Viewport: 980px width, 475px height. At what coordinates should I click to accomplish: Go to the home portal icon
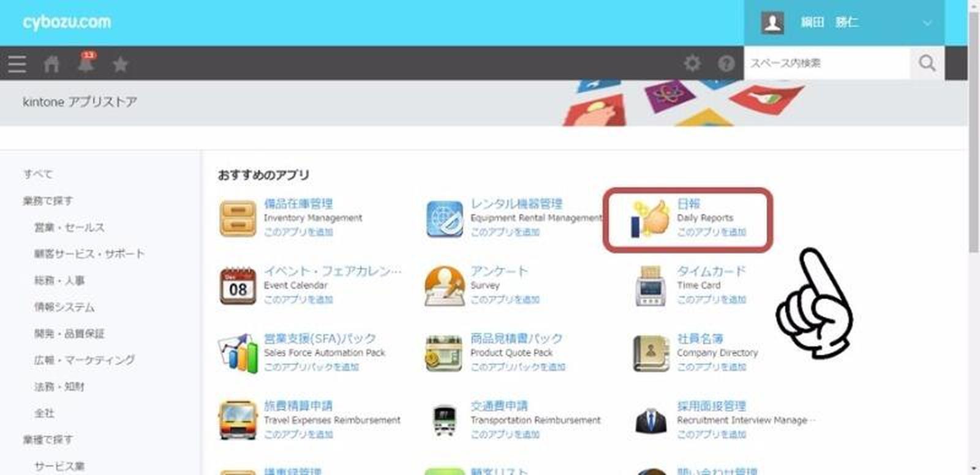tap(51, 64)
